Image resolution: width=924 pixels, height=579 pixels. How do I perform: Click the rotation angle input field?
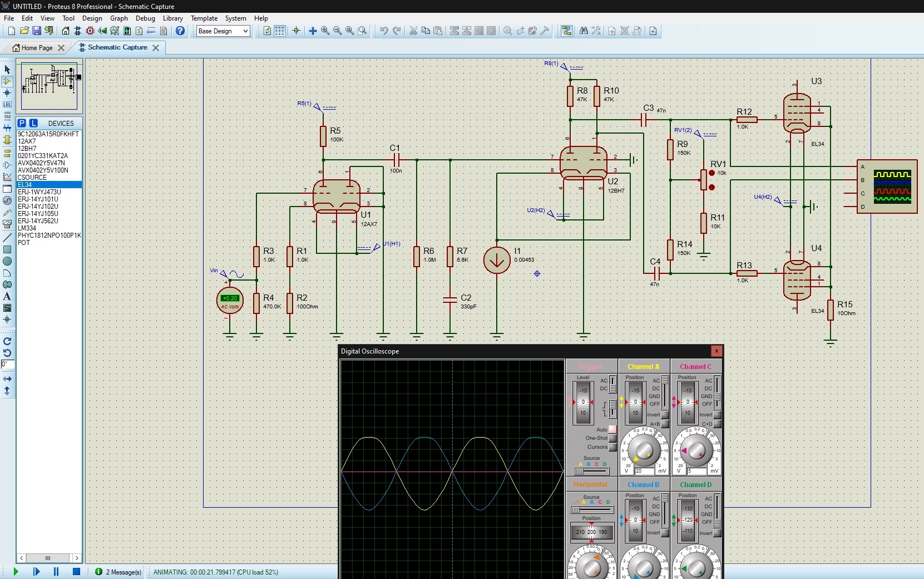point(7,364)
